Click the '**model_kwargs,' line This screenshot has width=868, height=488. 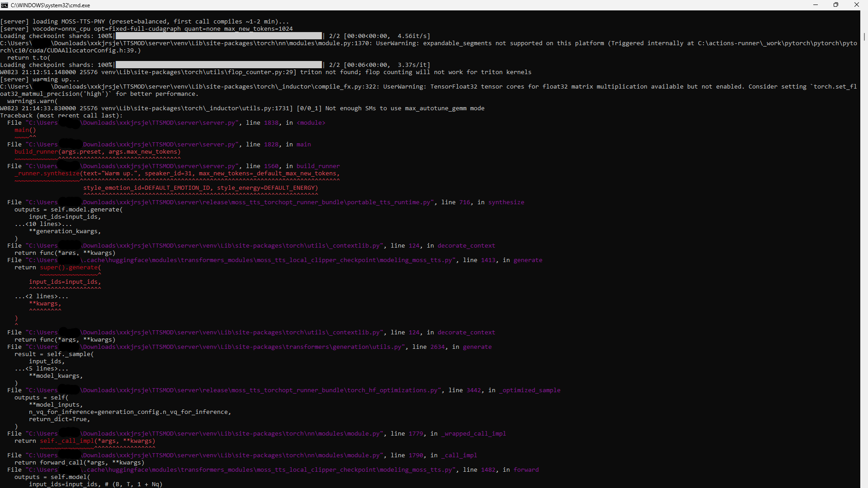(x=56, y=376)
